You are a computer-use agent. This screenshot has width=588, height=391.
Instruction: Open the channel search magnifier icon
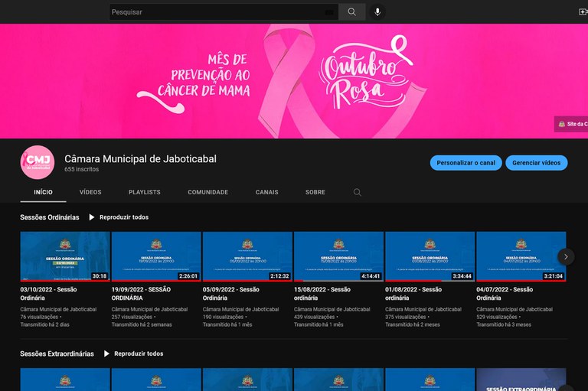coord(357,192)
